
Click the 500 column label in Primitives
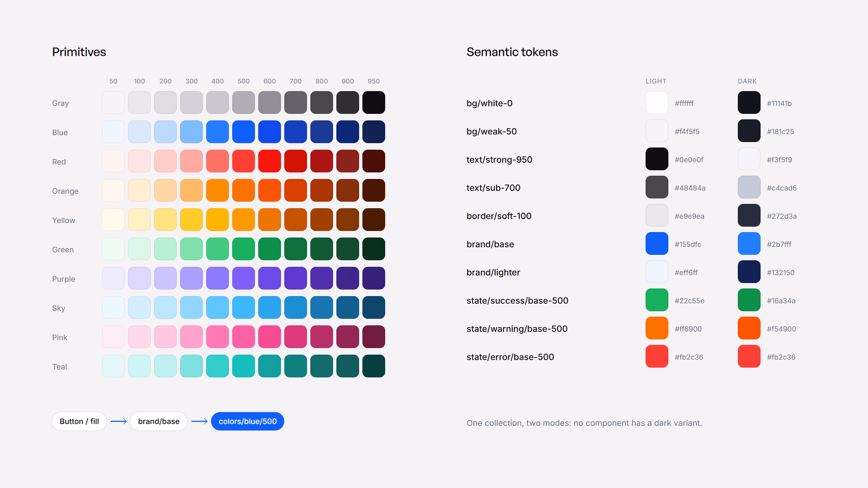243,81
